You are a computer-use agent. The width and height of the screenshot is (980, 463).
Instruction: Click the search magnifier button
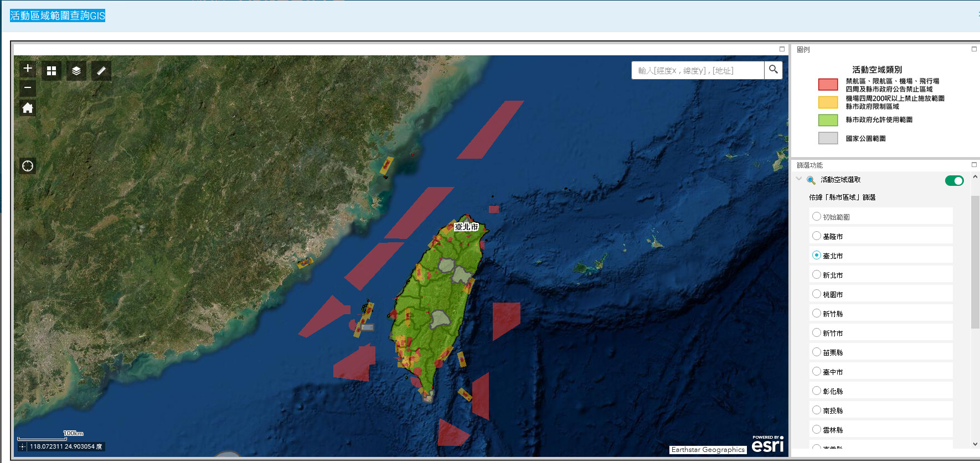[x=773, y=70]
